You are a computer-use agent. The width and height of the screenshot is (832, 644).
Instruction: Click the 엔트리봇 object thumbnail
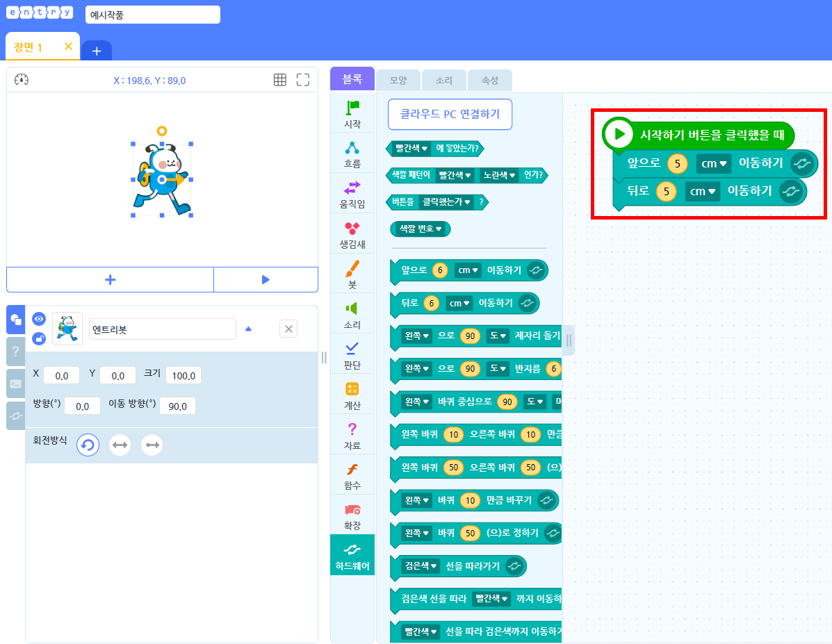tap(67, 329)
